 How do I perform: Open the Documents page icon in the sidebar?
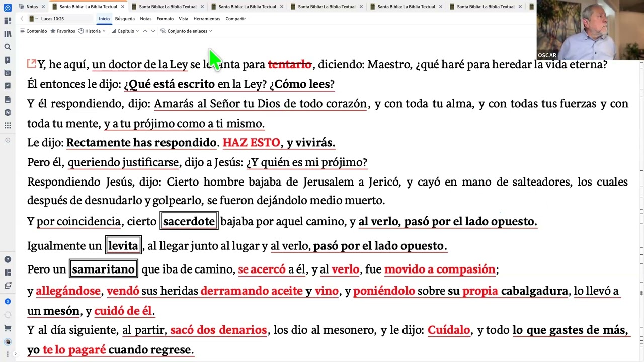coord(8,99)
